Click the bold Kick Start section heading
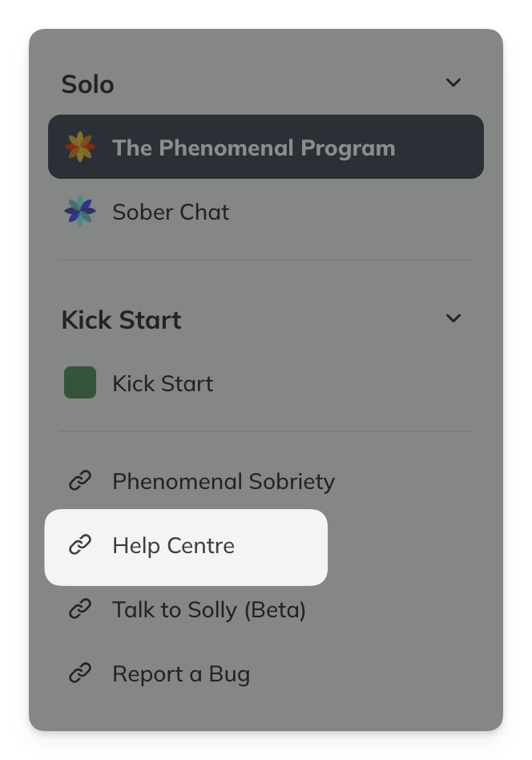 [121, 320]
